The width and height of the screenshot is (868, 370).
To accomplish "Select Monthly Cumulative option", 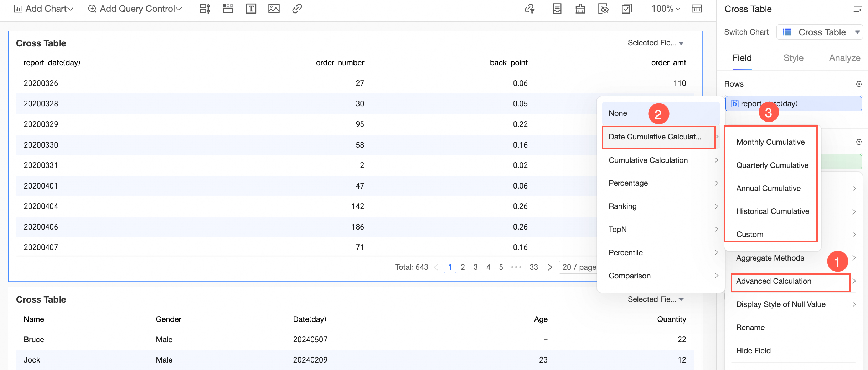I will click(770, 142).
